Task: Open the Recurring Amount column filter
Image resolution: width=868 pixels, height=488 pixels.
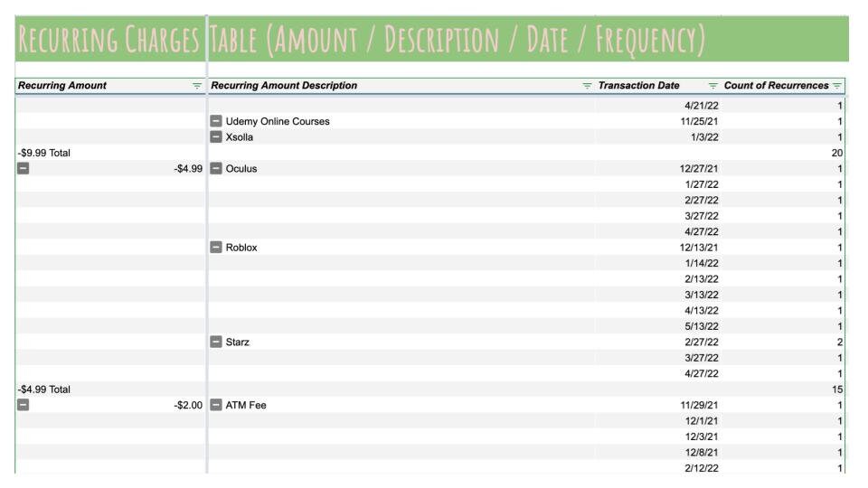Action: point(196,86)
